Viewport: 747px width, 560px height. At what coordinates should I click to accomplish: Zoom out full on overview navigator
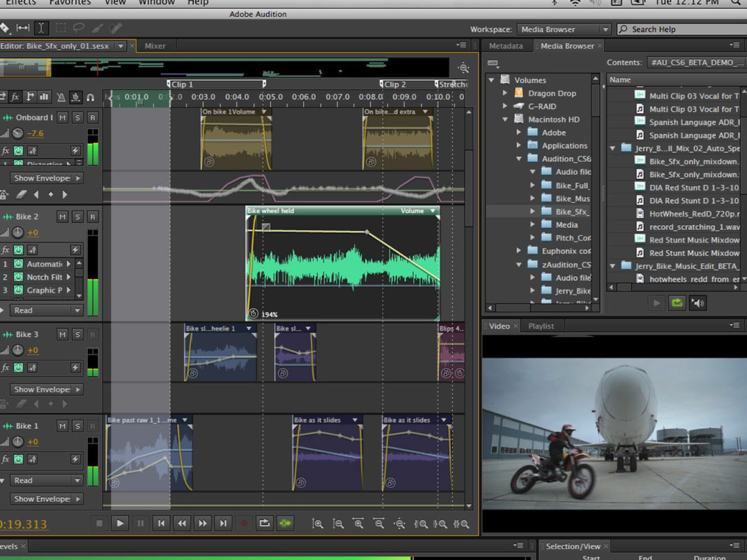coord(463,68)
